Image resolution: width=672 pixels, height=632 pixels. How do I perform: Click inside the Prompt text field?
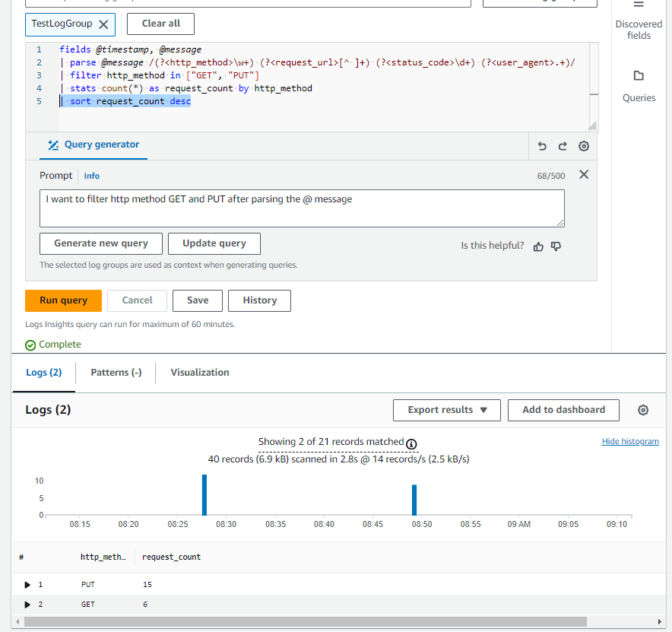tap(301, 208)
